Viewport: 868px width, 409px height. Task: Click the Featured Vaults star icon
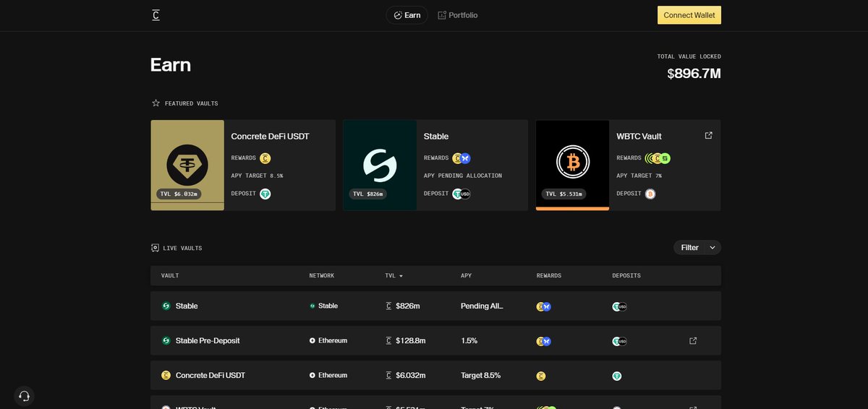pos(156,103)
